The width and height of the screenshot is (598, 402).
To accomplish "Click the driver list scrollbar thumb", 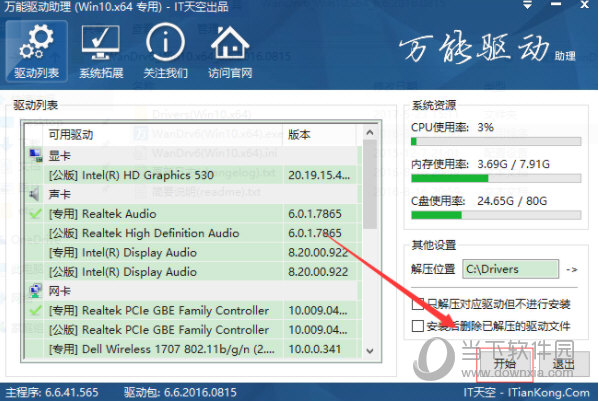I will click(370, 185).
